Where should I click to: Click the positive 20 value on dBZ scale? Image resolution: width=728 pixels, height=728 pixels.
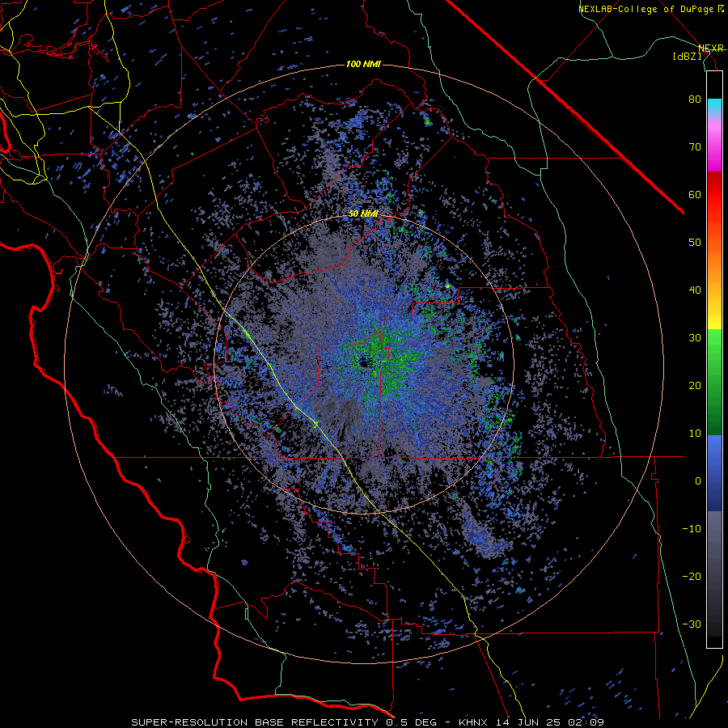(695, 386)
